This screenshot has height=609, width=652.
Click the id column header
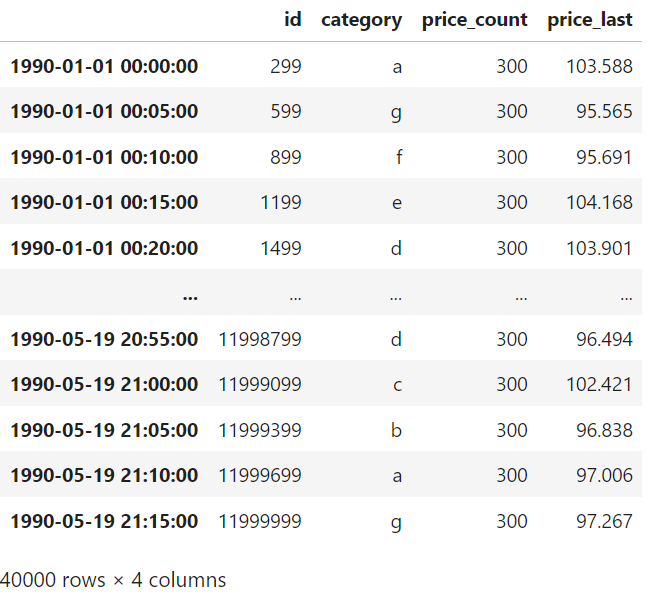coord(291,20)
